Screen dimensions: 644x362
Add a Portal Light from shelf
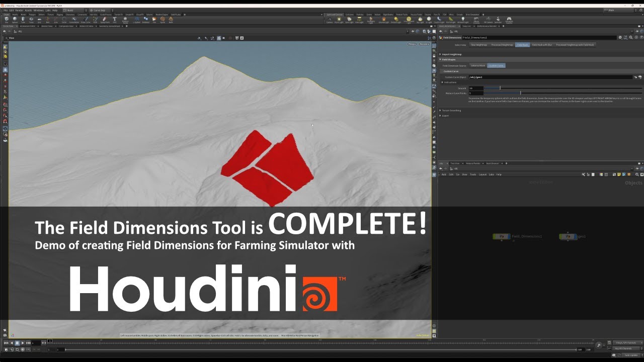coord(451,20)
